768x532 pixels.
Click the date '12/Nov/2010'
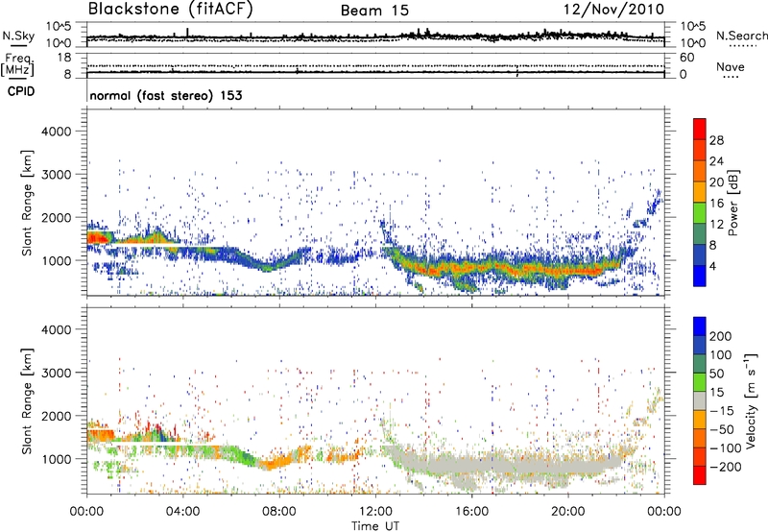click(613, 9)
